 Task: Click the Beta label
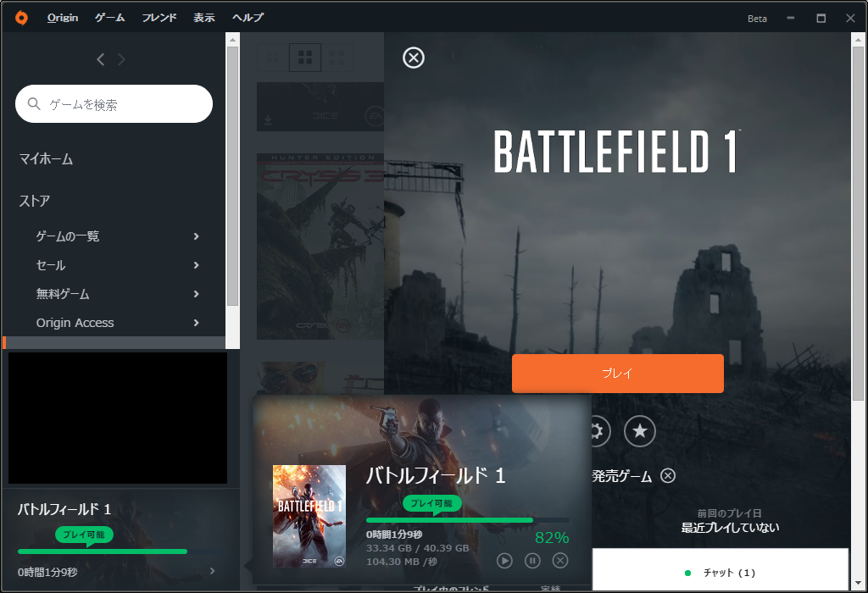coord(757,19)
